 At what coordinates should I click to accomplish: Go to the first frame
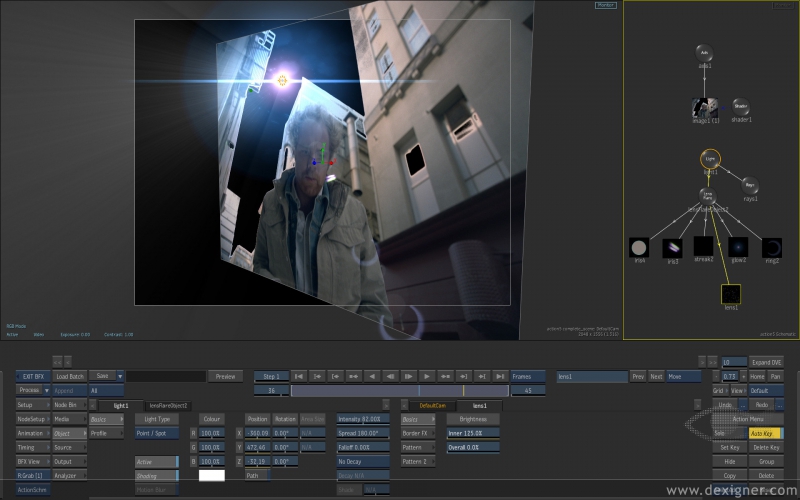[x=298, y=377]
